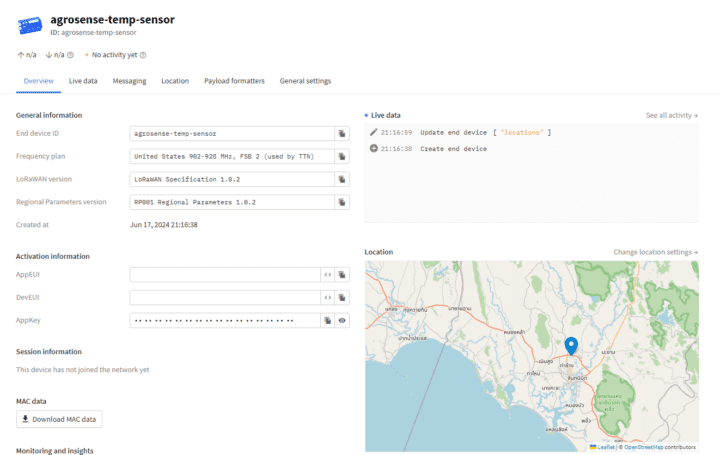Click the help icon beside No activity yet
The height and width of the screenshot is (455, 720).
[143, 55]
